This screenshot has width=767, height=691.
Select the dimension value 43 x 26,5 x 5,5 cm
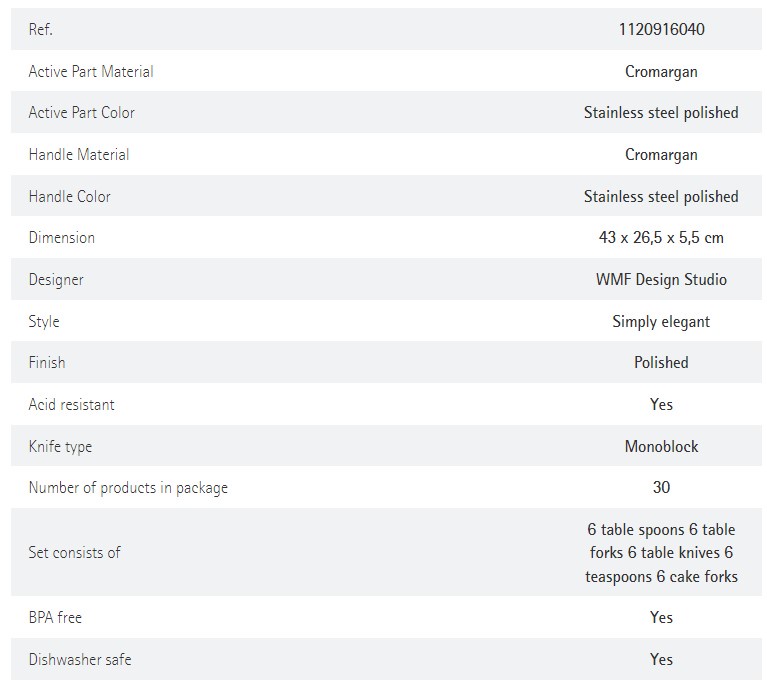[661, 238]
